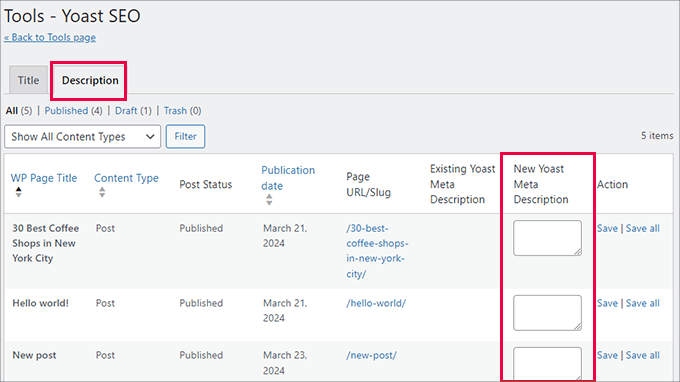Save the 30 Best Coffee Shops row
This screenshot has height=382, width=680.
607,229
